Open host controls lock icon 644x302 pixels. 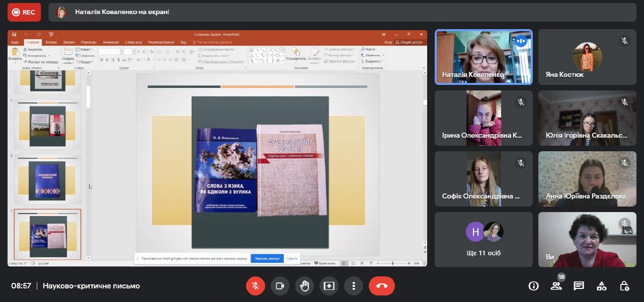(x=624, y=286)
